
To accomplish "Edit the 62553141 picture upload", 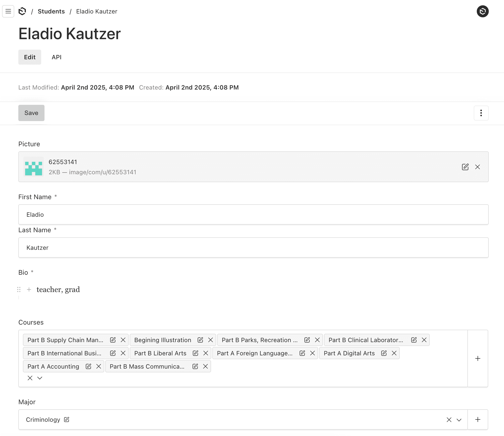I will point(465,167).
